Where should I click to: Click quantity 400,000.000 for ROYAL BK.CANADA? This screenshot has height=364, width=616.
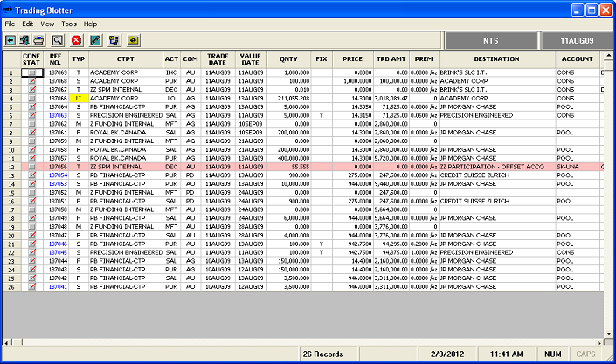(x=288, y=158)
